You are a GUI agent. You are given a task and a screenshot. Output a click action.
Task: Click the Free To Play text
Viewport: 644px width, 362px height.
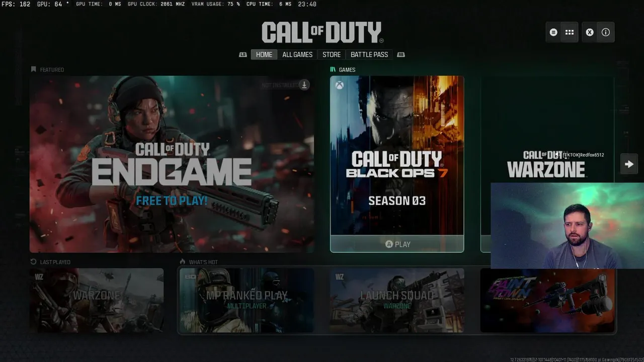click(x=172, y=201)
